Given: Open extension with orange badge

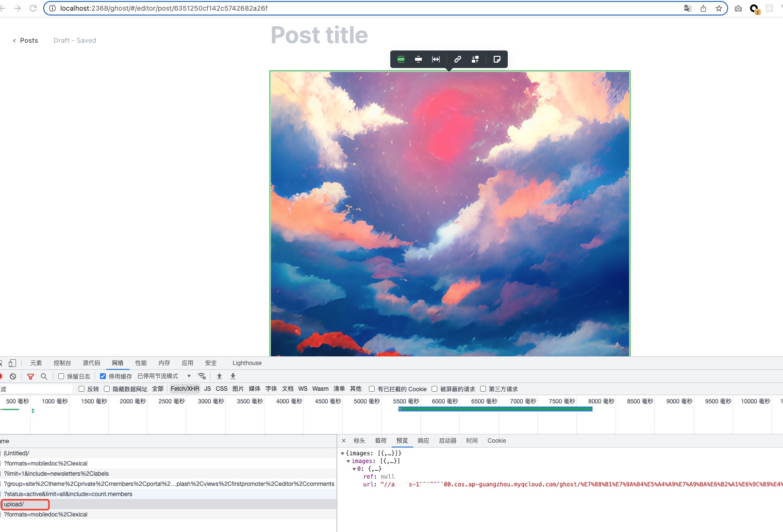Looking at the screenshot, I should pyautogui.click(x=754, y=9).
